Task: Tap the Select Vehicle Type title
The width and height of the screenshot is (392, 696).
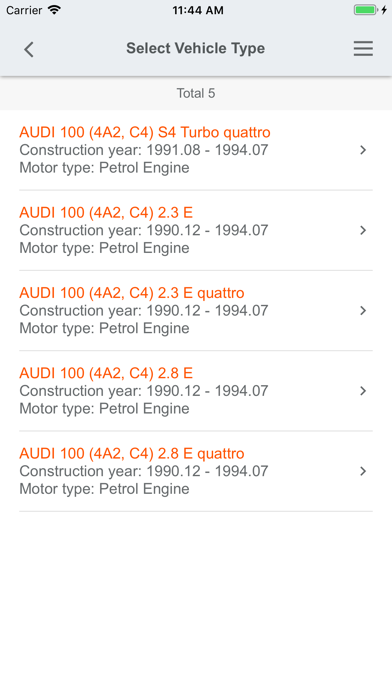Action: point(195,48)
